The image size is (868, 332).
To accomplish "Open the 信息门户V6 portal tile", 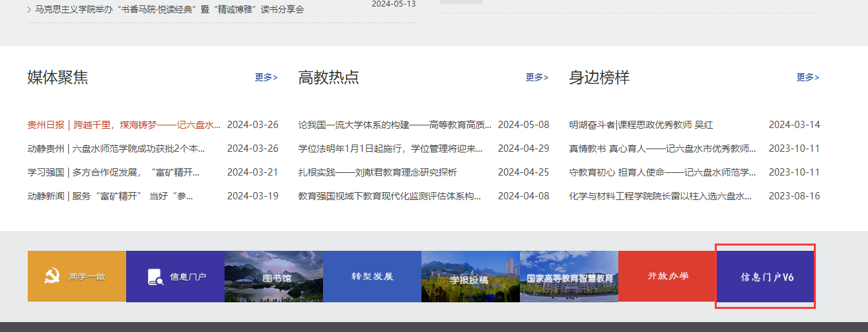I will pos(766,277).
